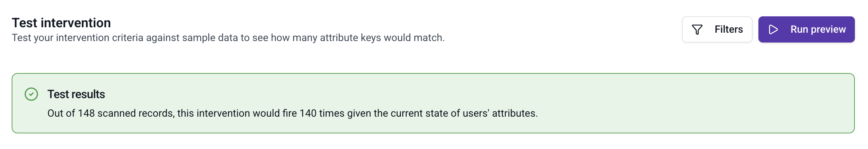Select the results sentence starting 'Out of'
Image resolution: width=868 pixels, height=149 pixels.
[x=292, y=113]
